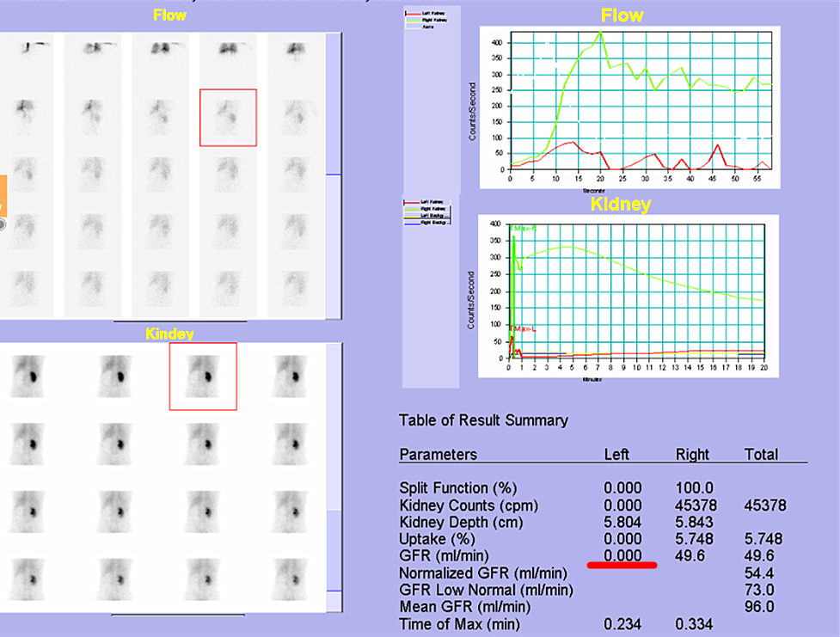This screenshot has height=637, width=840.
Task: Click the green peak on Flow graph
Action: coord(600,34)
